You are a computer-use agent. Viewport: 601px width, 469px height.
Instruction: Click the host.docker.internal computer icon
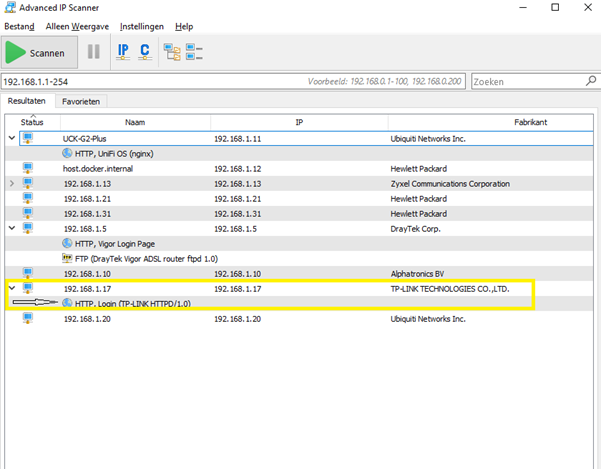click(x=28, y=168)
